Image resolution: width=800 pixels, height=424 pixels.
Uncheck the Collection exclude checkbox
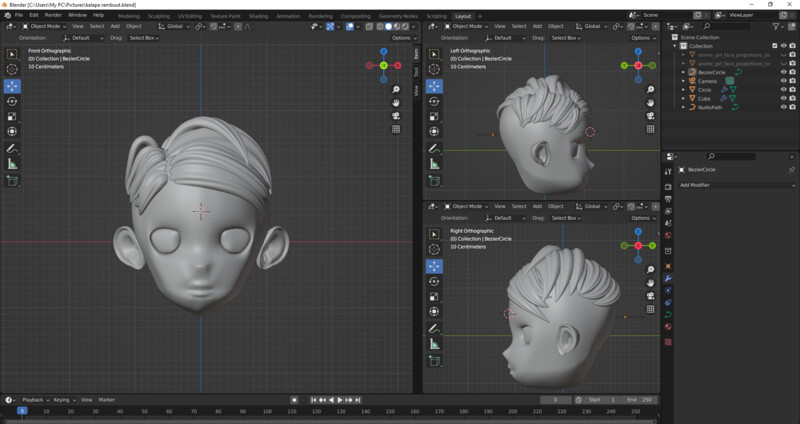tap(774, 46)
